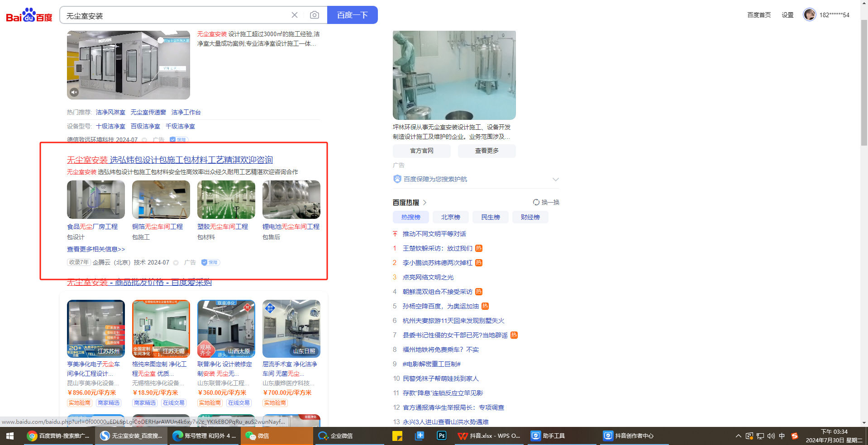Open the dropdown arrow beside 德信致远环境科技 2024-07
This screenshot has width=868, height=445.
click(x=144, y=140)
